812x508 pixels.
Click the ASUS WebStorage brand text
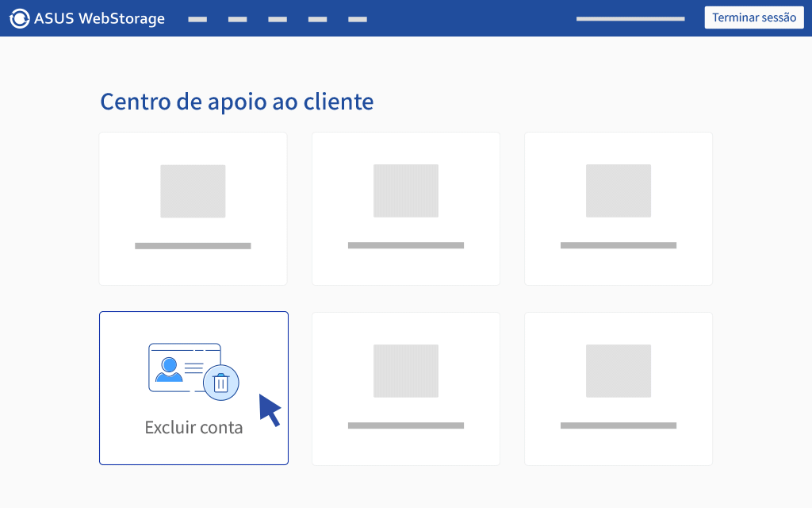pyautogui.click(x=99, y=19)
